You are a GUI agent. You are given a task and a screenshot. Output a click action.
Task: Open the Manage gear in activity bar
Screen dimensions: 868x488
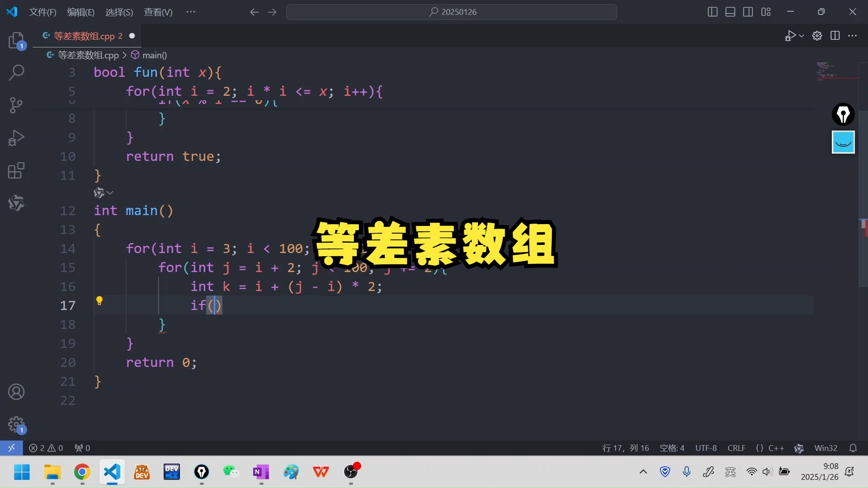(17, 425)
